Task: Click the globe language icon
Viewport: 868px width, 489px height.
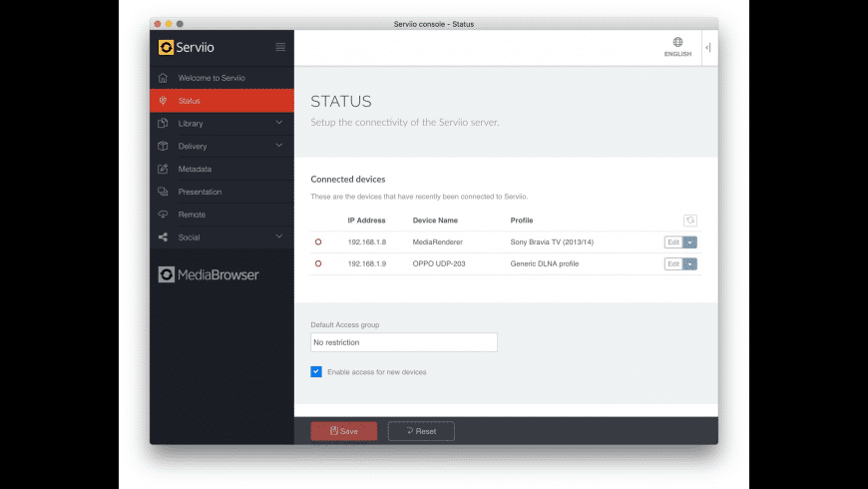Action: tap(677, 42)
